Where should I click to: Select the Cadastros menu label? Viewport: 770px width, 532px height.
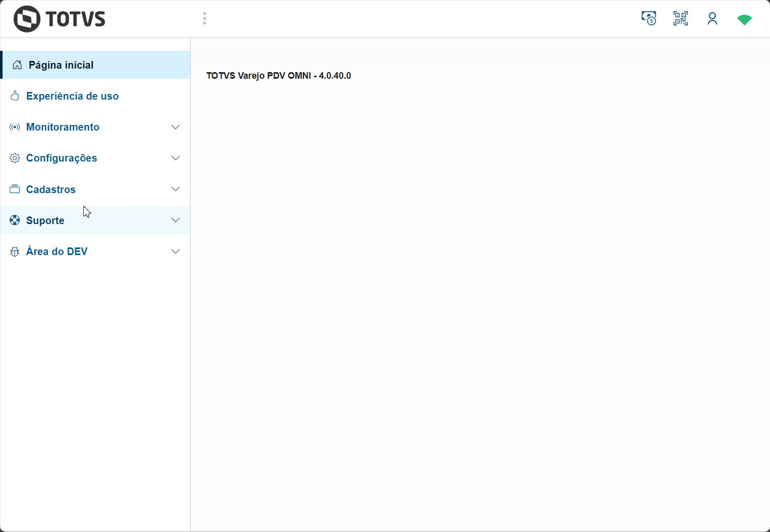(x=51, y=190)
